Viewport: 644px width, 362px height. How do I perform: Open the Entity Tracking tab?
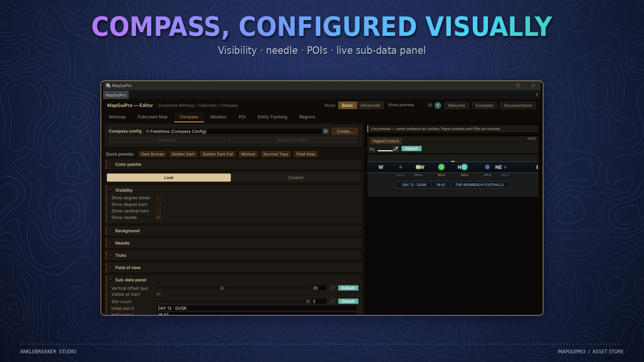272,117
